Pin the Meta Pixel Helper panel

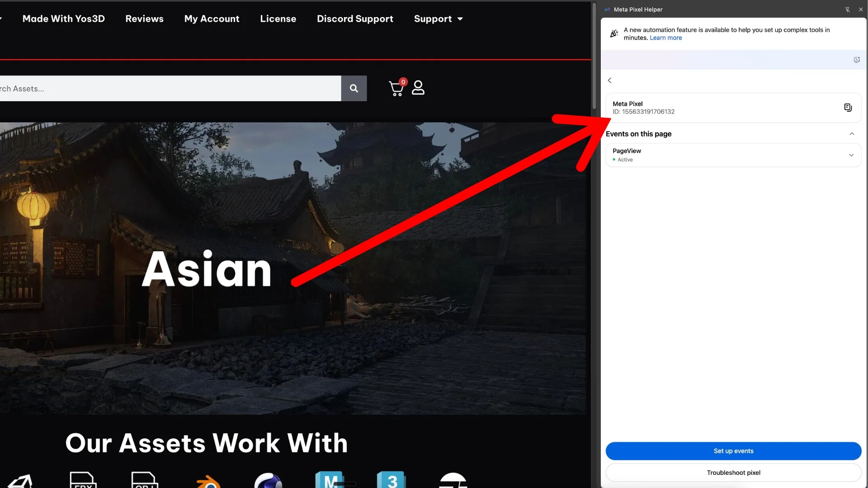click(x=848, y=9)
